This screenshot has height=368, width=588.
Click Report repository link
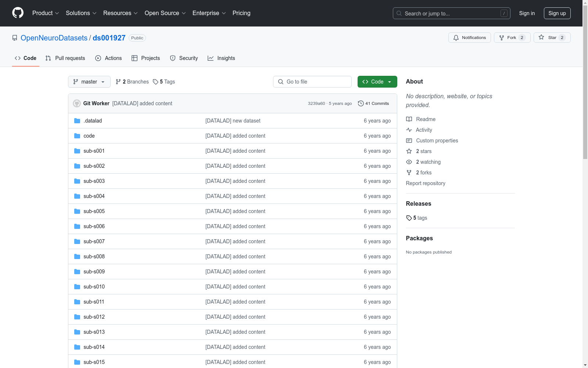click(x=426, y=183)
